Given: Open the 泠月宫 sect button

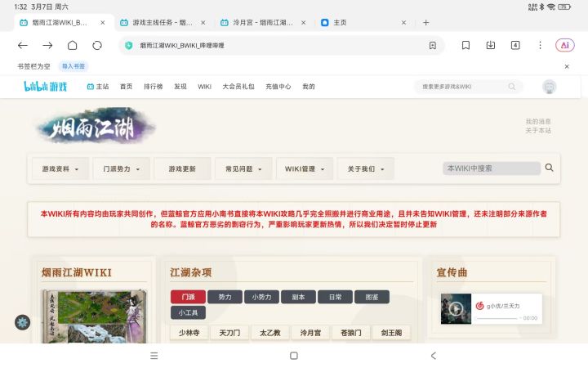Looking at the screenshot, I should coord(310,333).
